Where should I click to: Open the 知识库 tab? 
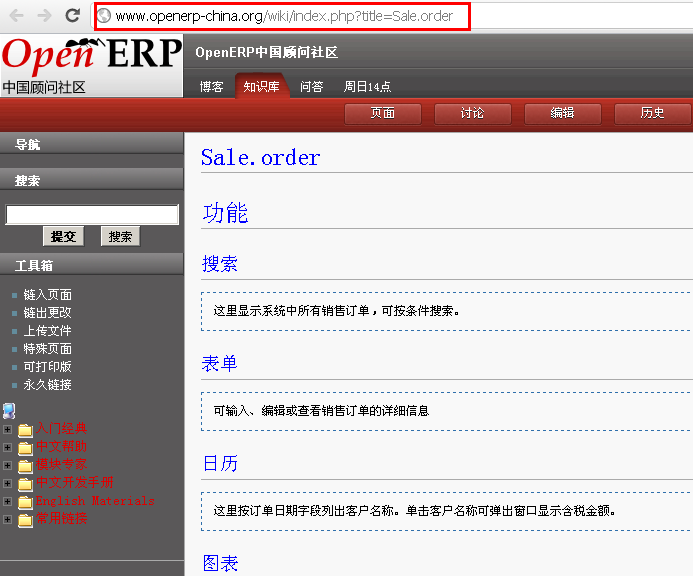click(x=262, y=86)
